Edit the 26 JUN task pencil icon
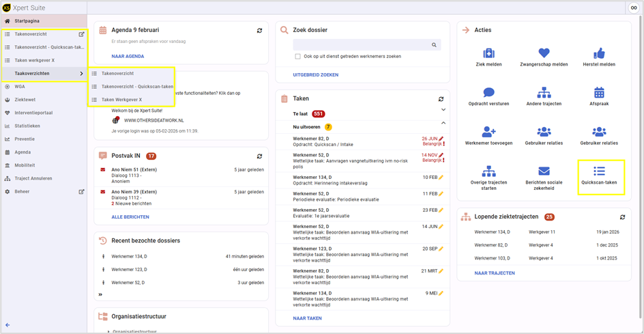This screenshot has height=334, width=644. 441,139
